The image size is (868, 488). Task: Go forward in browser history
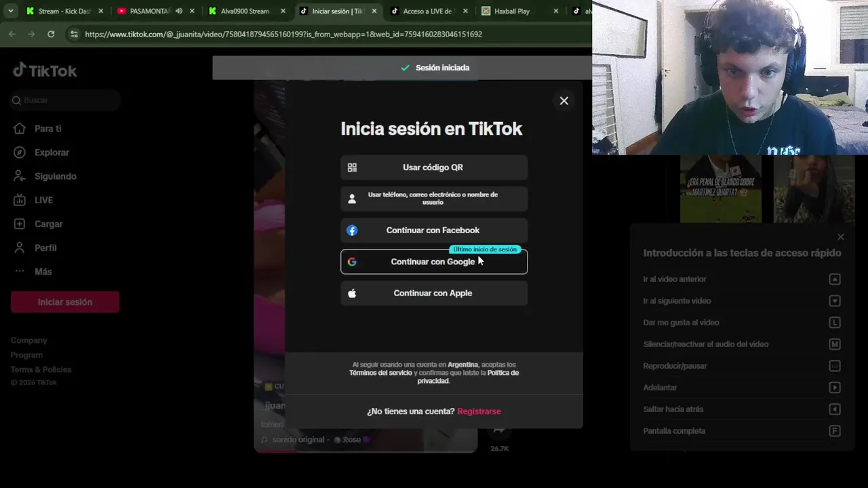(x=31, y=34)
